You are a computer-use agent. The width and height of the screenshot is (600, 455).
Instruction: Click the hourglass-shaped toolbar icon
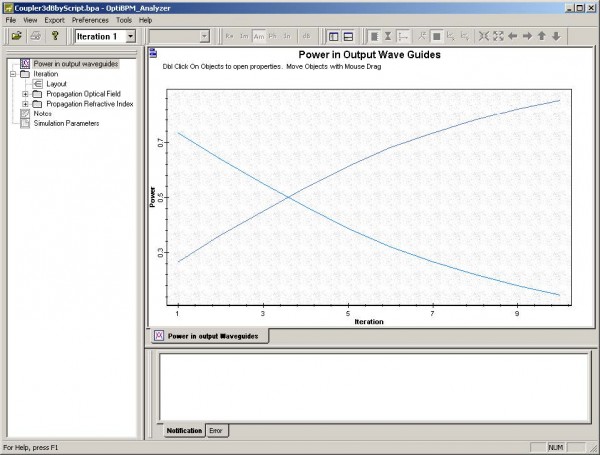point(388,36)
